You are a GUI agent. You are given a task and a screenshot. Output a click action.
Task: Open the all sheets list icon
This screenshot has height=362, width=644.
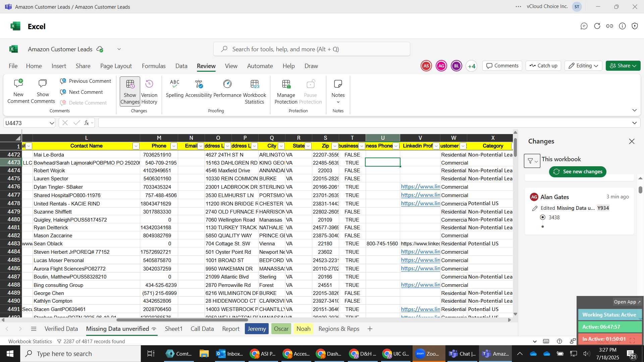[x=34, y=329]
